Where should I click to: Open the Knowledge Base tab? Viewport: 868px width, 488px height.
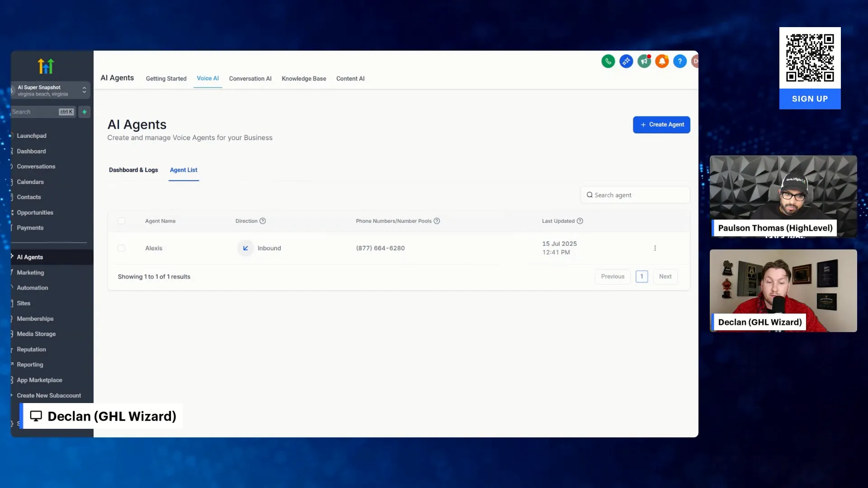(x=304, y=79)
